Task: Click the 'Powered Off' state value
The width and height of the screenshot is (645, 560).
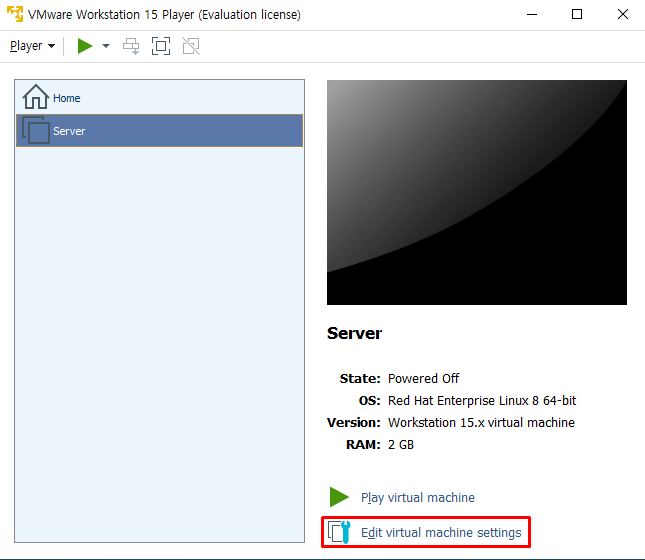Action: click(x=423, y=379)
